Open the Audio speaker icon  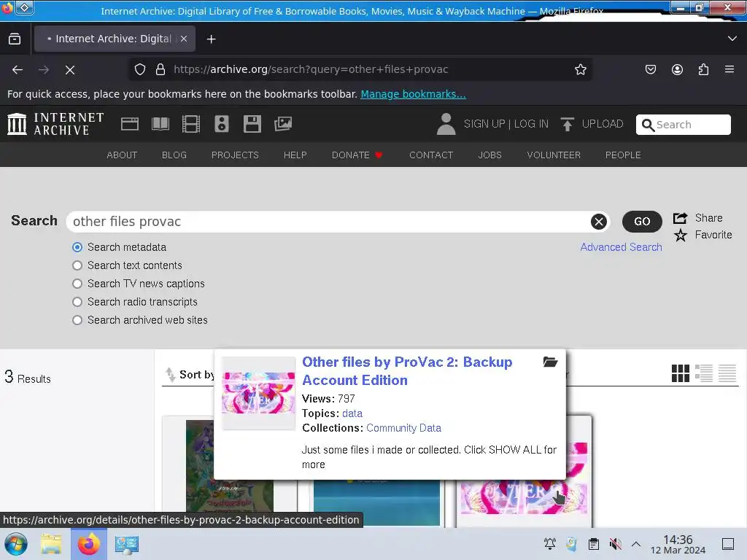click(222, 124)
